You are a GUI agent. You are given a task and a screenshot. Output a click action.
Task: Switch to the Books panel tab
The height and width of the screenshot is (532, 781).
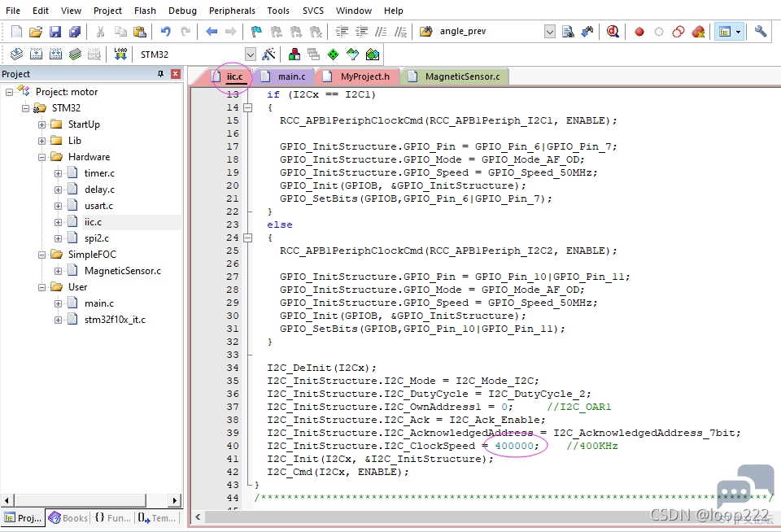[68, 518]
